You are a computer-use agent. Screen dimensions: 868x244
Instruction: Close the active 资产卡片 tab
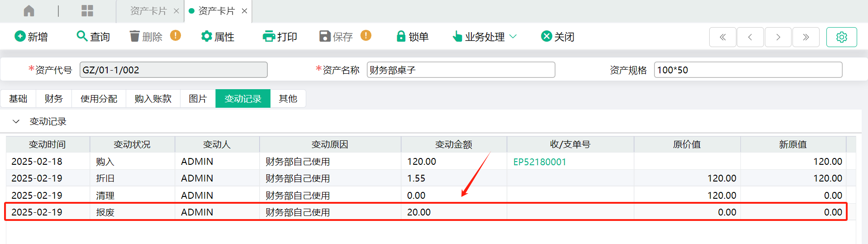(x=244, y=11)
